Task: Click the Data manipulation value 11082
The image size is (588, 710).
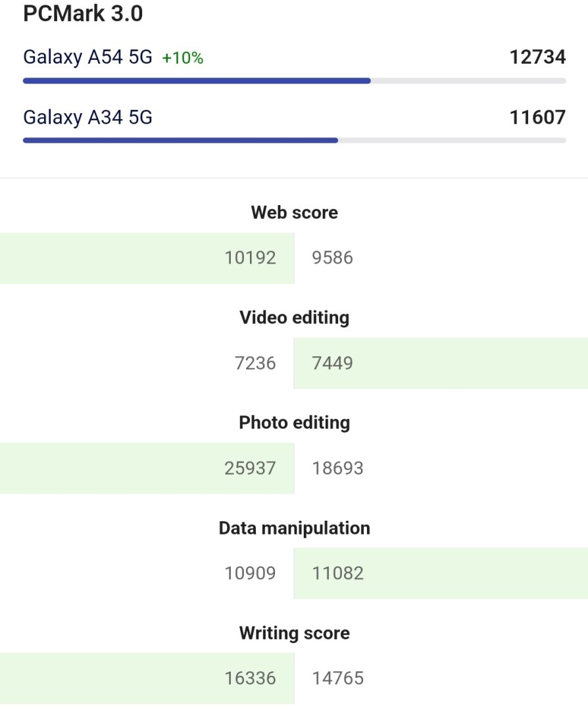Action: (x=338, y=573)
